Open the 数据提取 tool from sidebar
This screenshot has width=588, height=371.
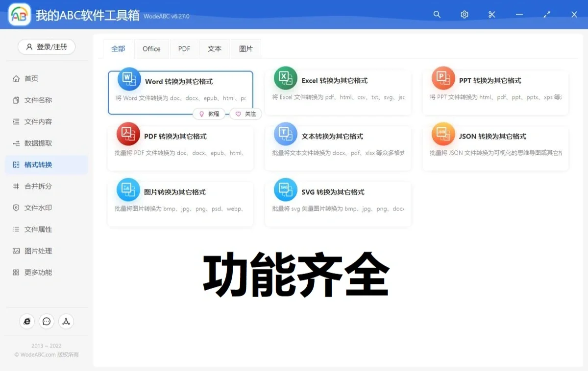click(x=47, y=143)
